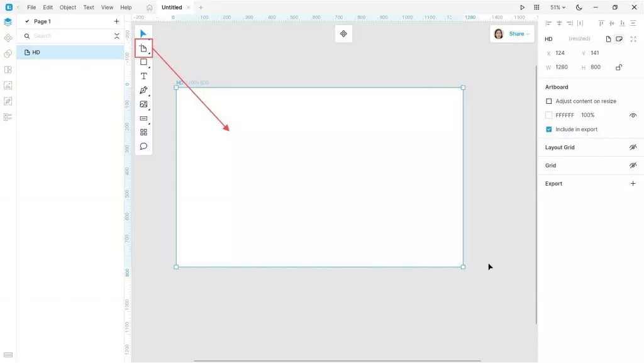Click the fit-to-content icon beside orientation
Image resolution: width=644 pixels, height=363 pixels.
click(x=633, y=39)
